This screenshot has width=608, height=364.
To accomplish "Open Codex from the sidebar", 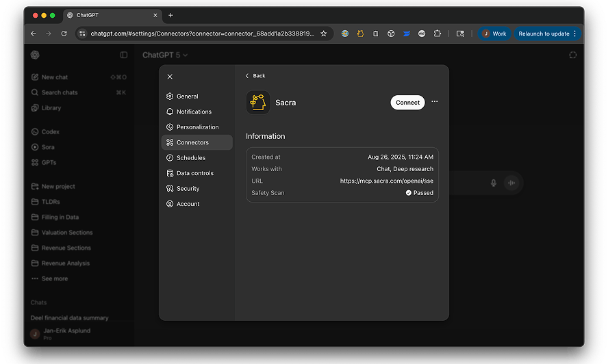I will click(x=79, y=132).
